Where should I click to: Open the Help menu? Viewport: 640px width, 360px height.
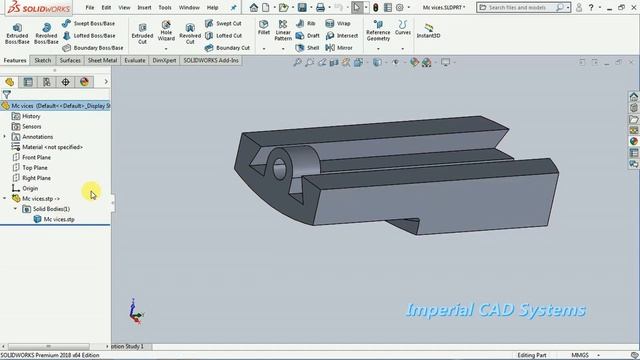click(212, 7)
